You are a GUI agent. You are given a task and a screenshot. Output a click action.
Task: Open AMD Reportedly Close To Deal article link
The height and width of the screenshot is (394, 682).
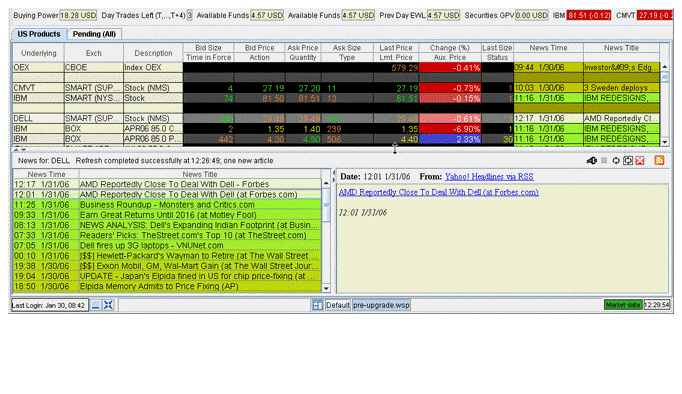(438, 192)
